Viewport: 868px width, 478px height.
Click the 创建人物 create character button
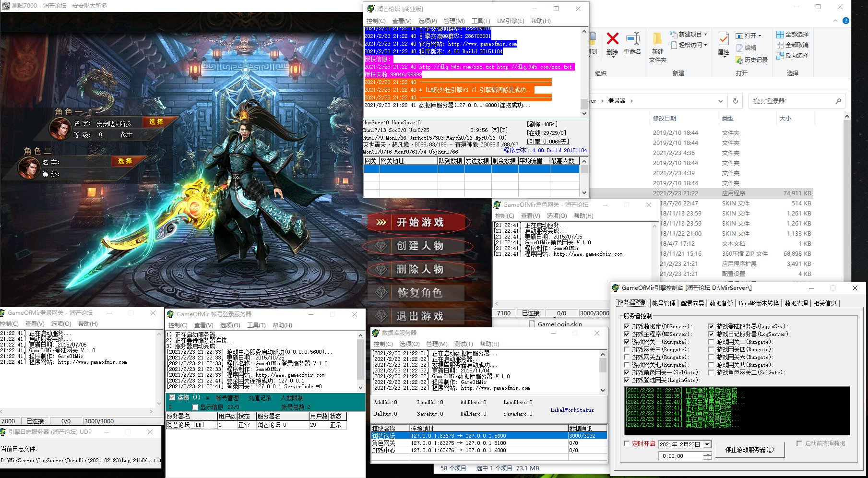point(416,246)
